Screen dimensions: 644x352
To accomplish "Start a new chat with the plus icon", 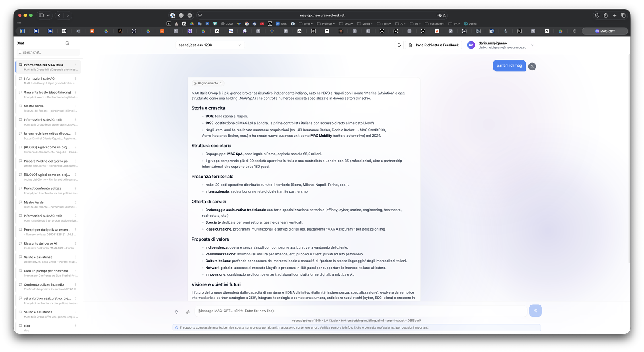I will click(76, 43).
